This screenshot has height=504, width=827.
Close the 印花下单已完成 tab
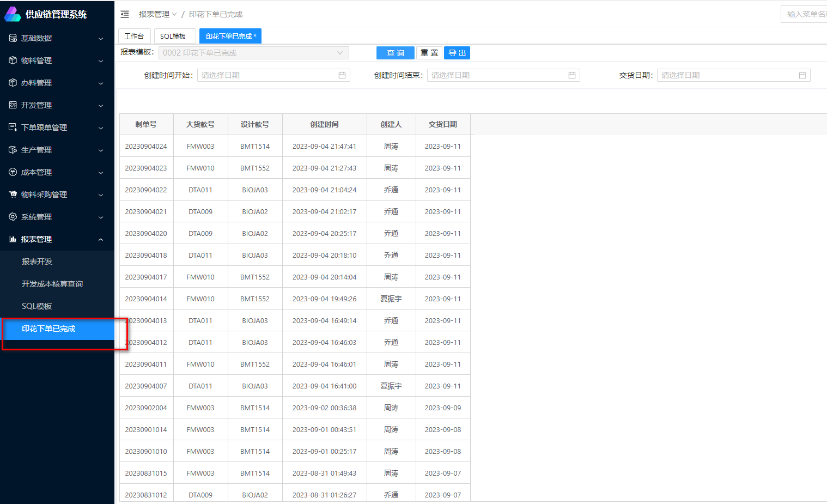(x=255, y=35)
